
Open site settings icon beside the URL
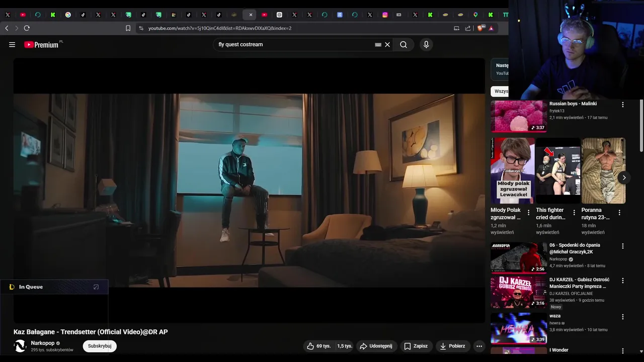(x=141, y=28)
